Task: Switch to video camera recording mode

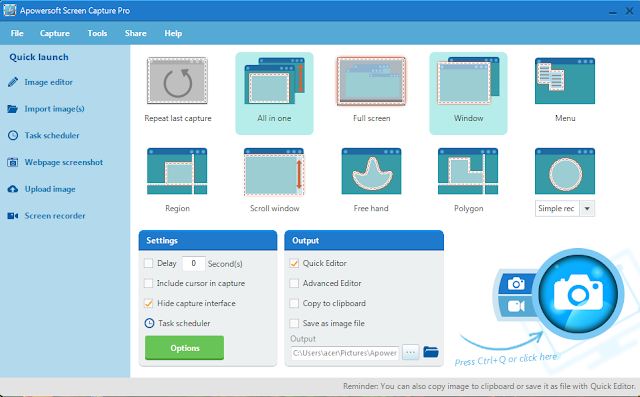Action: click(x=516, y=306)
